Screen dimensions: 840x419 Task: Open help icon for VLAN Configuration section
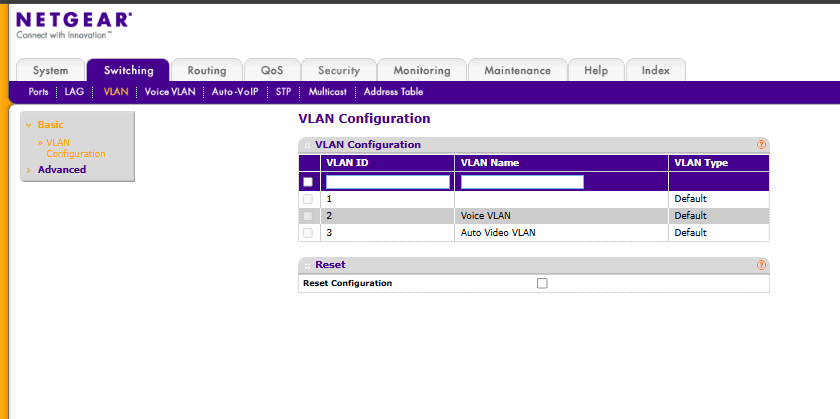(x=761, y=145)
